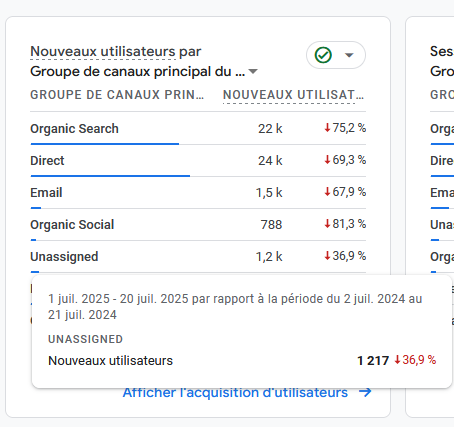Screen dimensions: 454x427
Task: Click the arrow icon after Afficher l'acquisition
Action: pos(365,392)
